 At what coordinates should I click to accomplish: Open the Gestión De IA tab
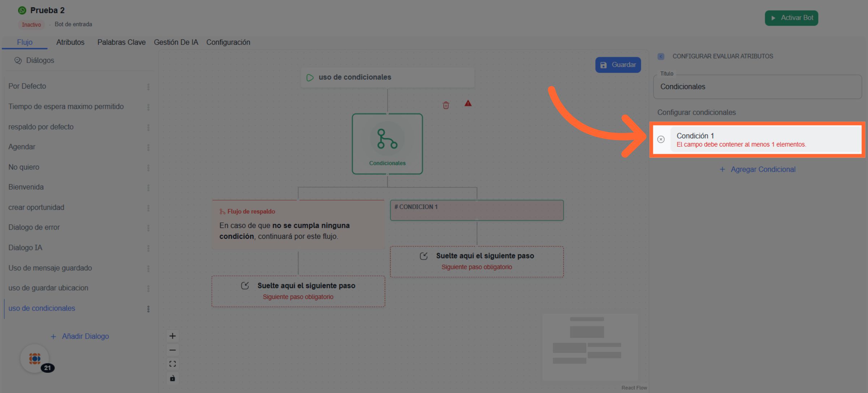(x=176, y=42)
